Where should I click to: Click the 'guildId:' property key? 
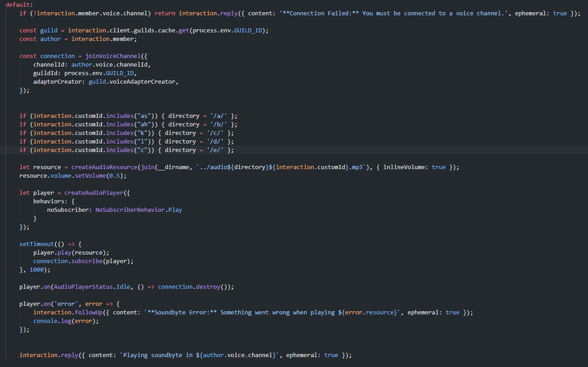click(47, 73)
